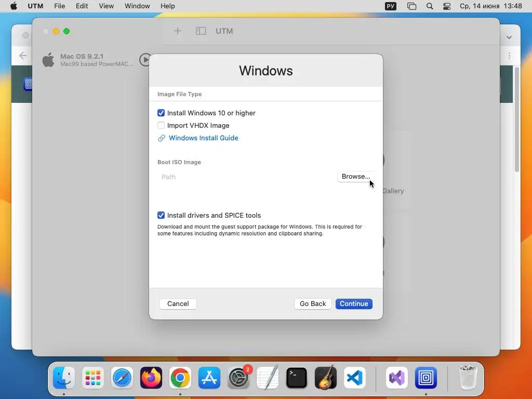Viewport: 532px width, 399px height.
Task: Open Finder from the Dock
Action: (64, 378)
